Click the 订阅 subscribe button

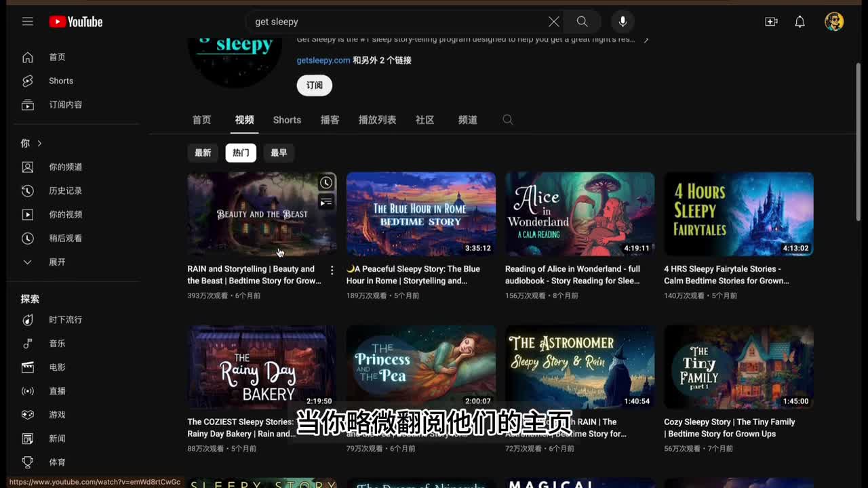[314, 85]
